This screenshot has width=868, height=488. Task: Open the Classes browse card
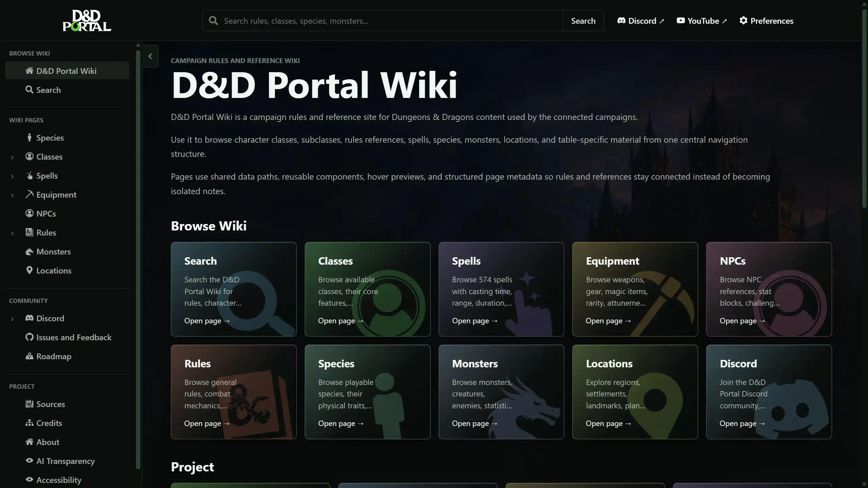pyautogui.click(x=368, y=289)
